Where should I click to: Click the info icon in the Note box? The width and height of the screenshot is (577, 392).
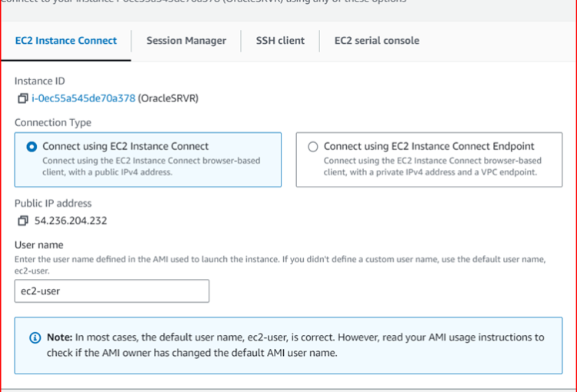click(x=35, y=338)
